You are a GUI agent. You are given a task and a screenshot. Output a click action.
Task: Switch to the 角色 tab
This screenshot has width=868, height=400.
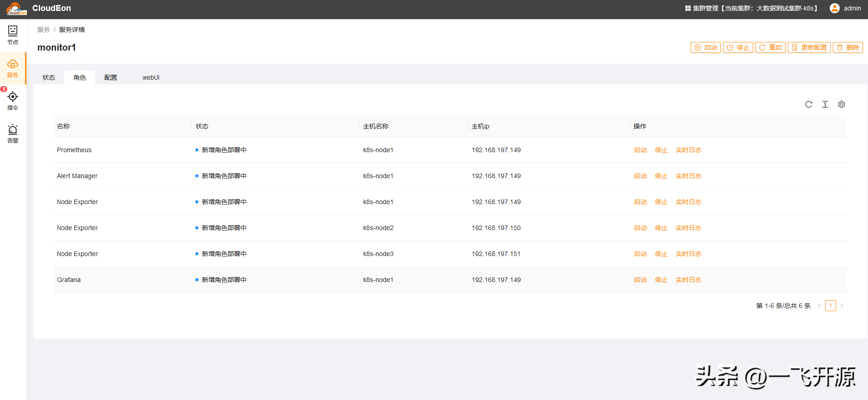coord(80,77)
